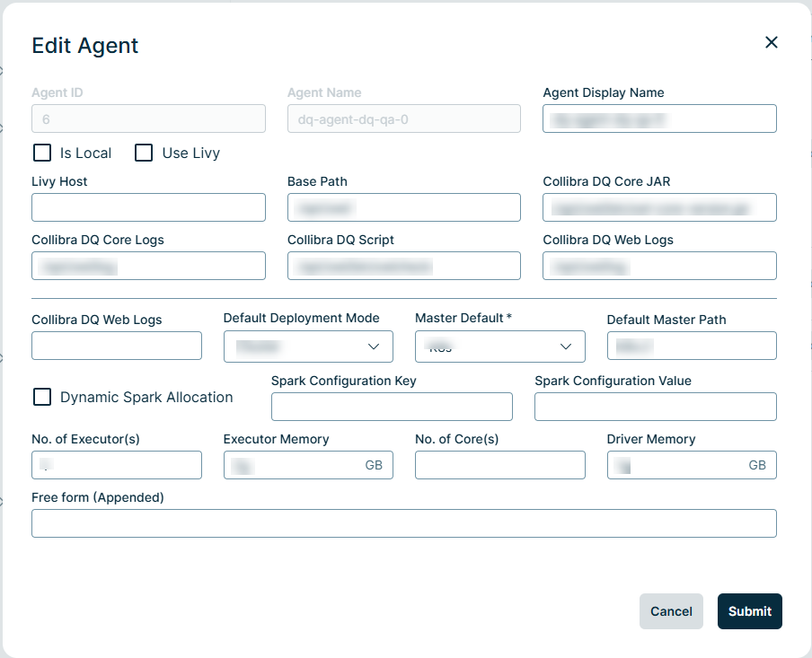Screen dimensions: 812x658
Task: Open the Master Default dropdown
Action: (x=499, y=347)
